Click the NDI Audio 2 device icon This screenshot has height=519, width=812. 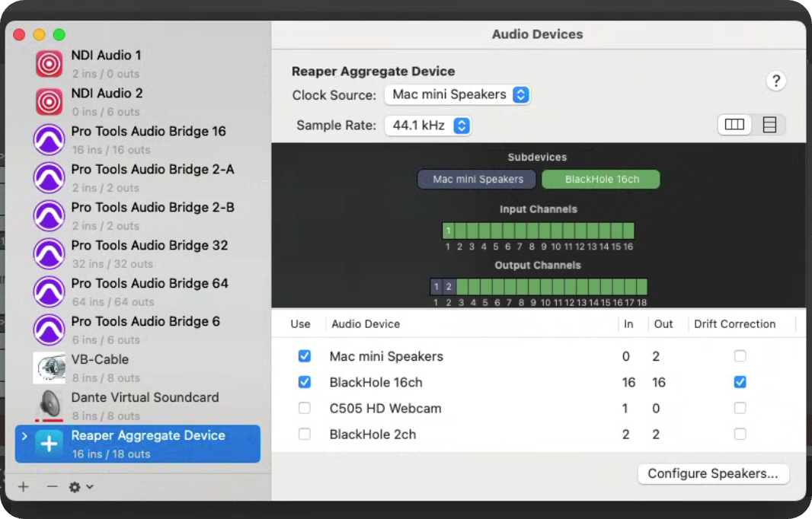(50, 101)
